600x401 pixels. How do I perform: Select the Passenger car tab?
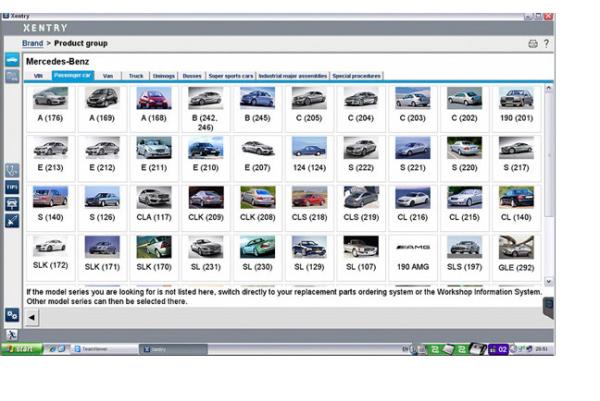click(73, 75)
